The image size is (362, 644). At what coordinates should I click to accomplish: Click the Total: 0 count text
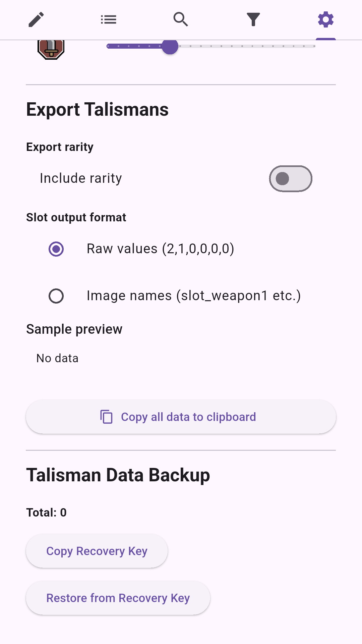tap(47, 513)
